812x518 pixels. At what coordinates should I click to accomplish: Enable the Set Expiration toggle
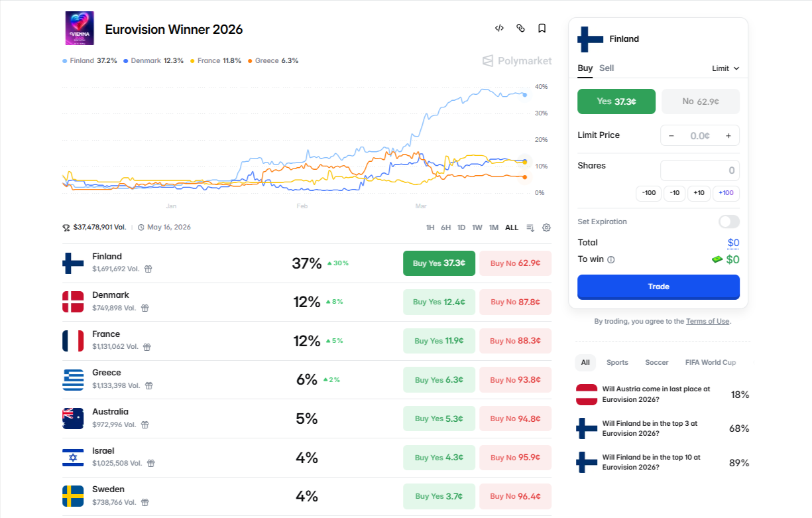coord(728,222)
